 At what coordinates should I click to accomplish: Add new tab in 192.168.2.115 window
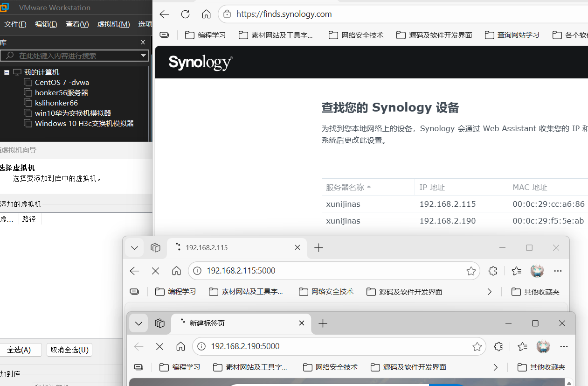[x=318, y=248]
